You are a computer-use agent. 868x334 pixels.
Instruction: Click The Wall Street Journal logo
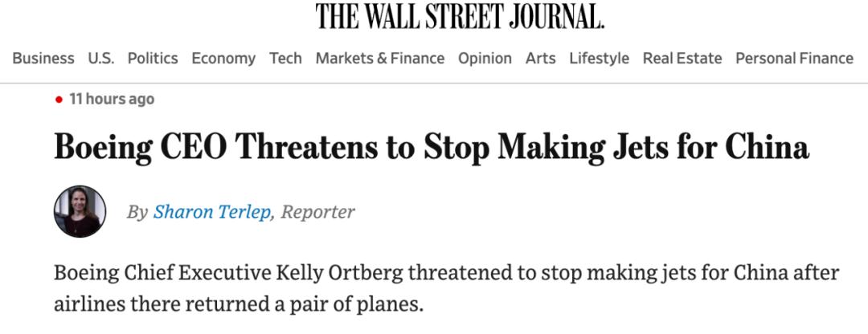click(459, 16)
